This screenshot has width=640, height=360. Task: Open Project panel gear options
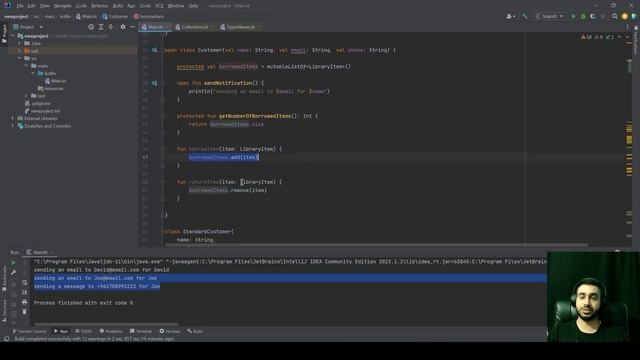(x=123, y=27)
